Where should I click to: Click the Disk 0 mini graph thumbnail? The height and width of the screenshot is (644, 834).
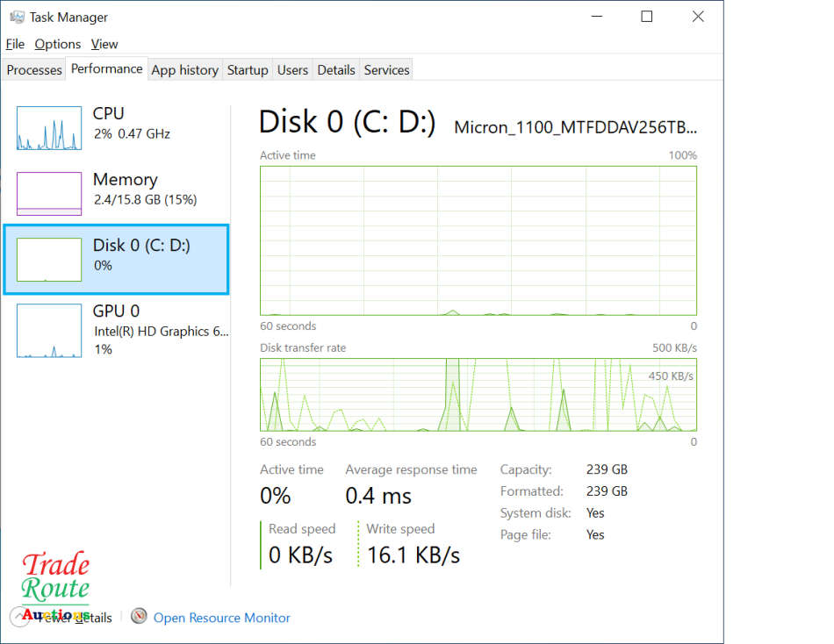click(49, 260)
